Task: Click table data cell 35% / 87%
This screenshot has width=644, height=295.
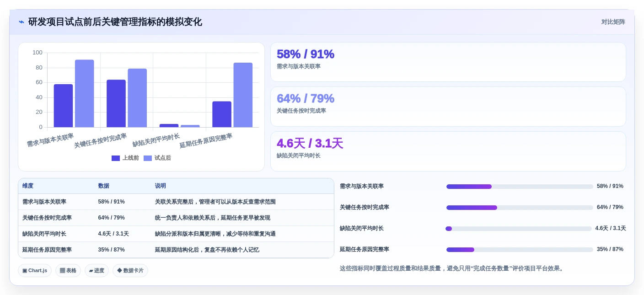Action: (111, 250)
